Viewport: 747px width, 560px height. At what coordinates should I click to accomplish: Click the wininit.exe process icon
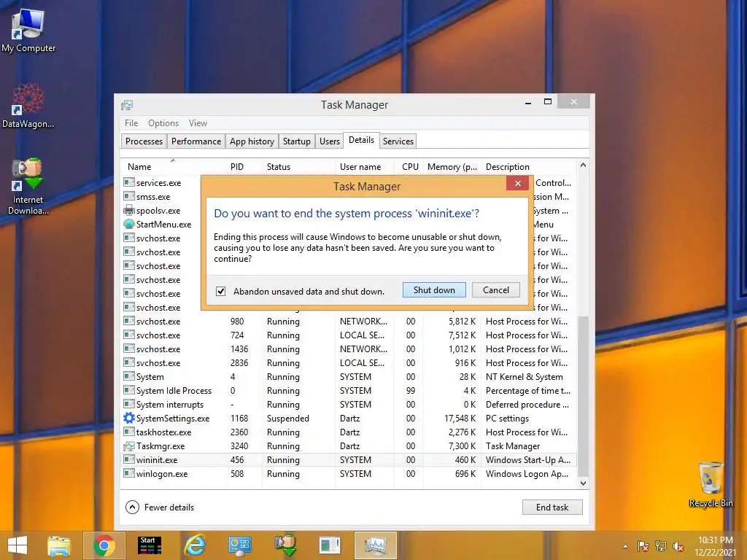coord(128,459)
